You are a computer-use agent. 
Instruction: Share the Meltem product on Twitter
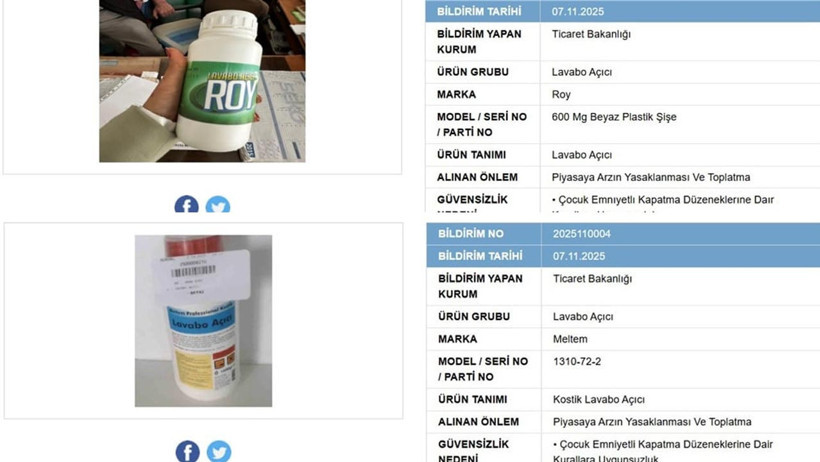coord(219,451)
